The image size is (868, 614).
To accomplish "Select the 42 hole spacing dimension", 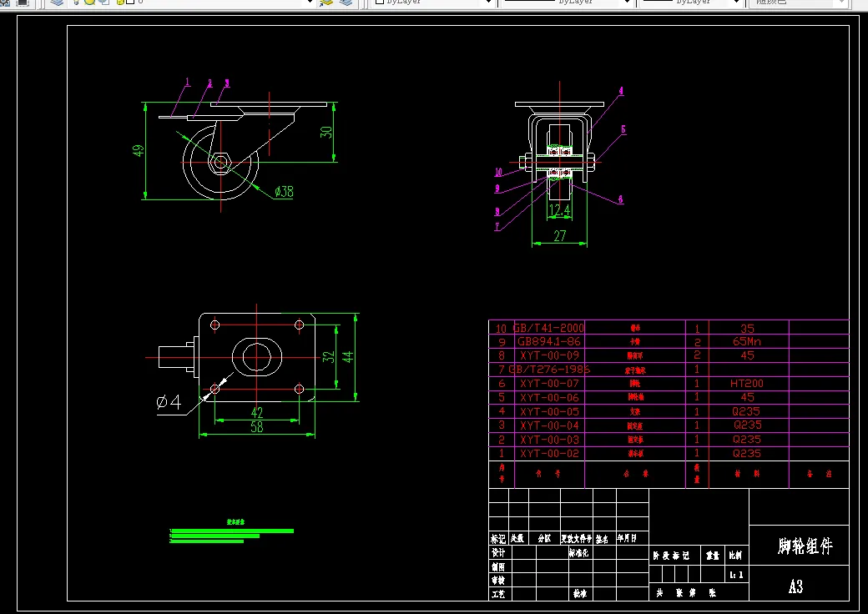I will [x=257, y=413].
